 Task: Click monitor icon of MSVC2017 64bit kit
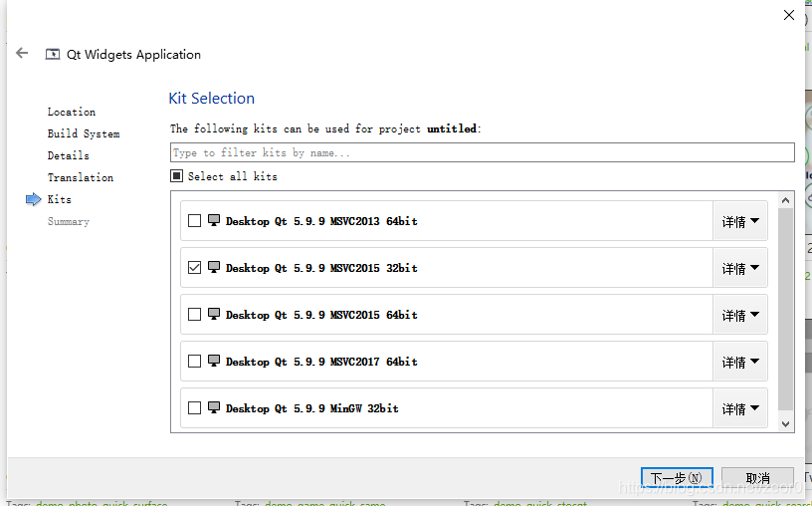pyautogui.click(x=213, y=361)
